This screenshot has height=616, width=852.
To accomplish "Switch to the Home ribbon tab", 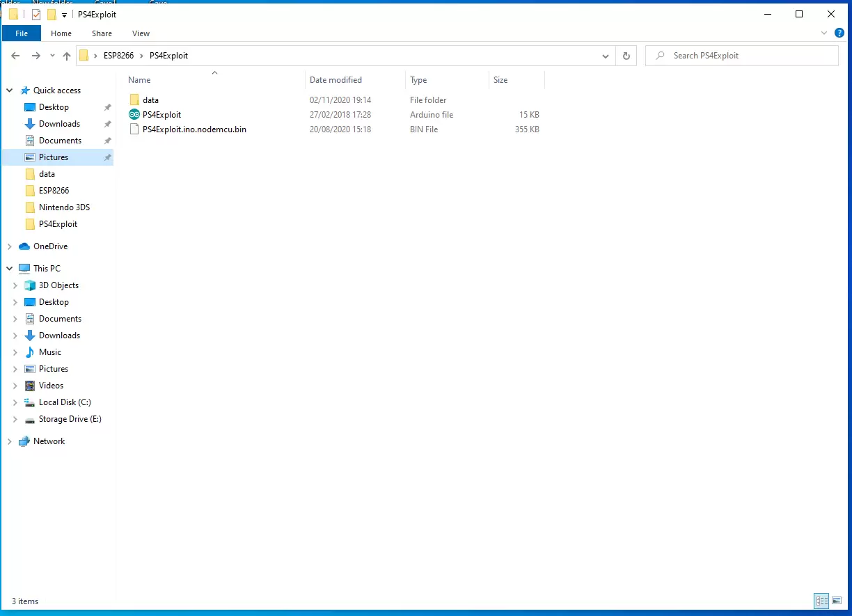I will 61,33.
